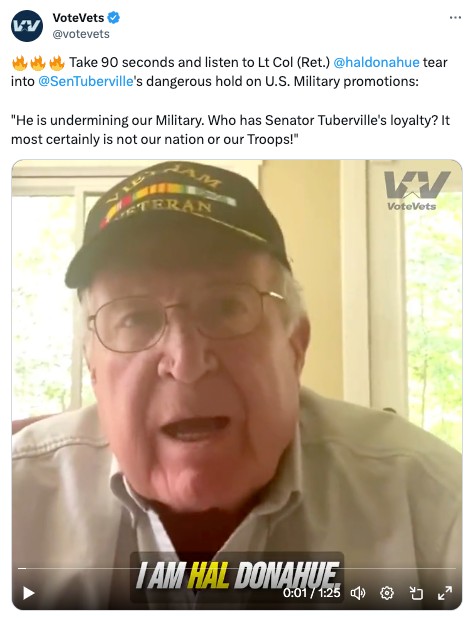Click the VoteVets display name

(78, 18)
